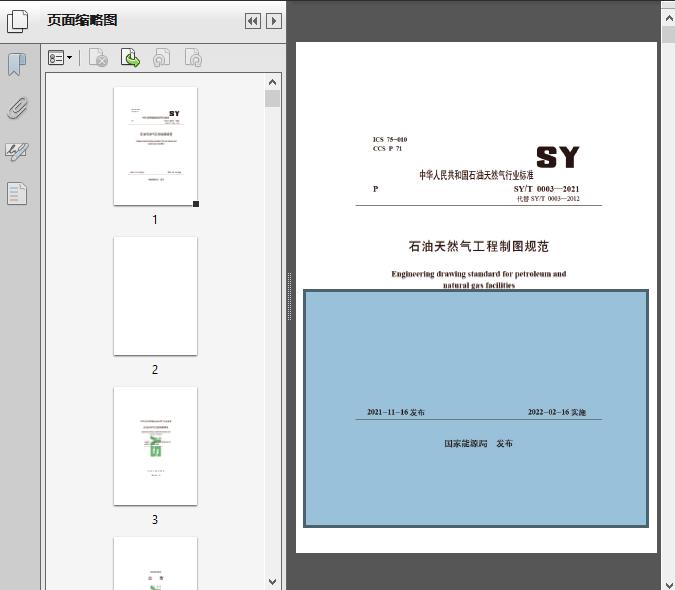Click the document view scroll up arrow
Viewport: 675px width, 590px height.
coord(669,18)
